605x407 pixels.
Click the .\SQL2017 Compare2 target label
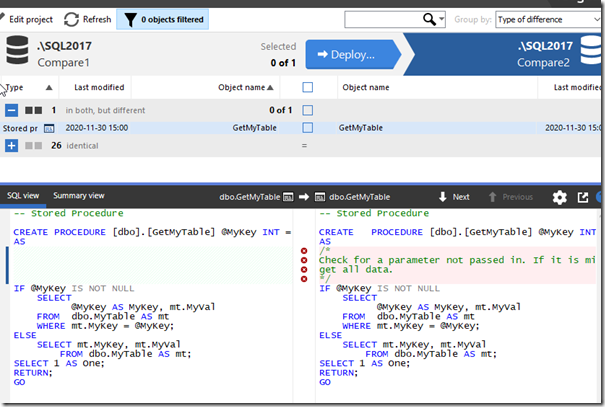click(544, 54)
